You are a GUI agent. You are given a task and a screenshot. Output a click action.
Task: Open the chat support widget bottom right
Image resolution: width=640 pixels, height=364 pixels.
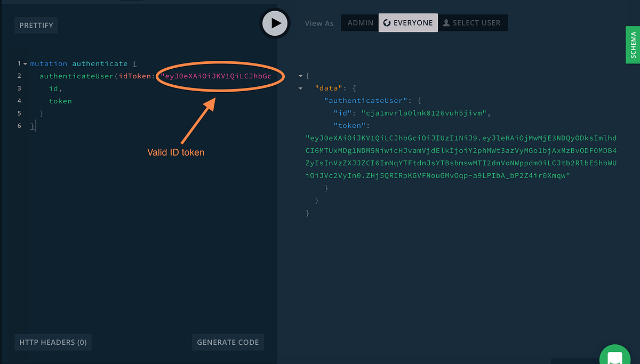click(614, 356)
